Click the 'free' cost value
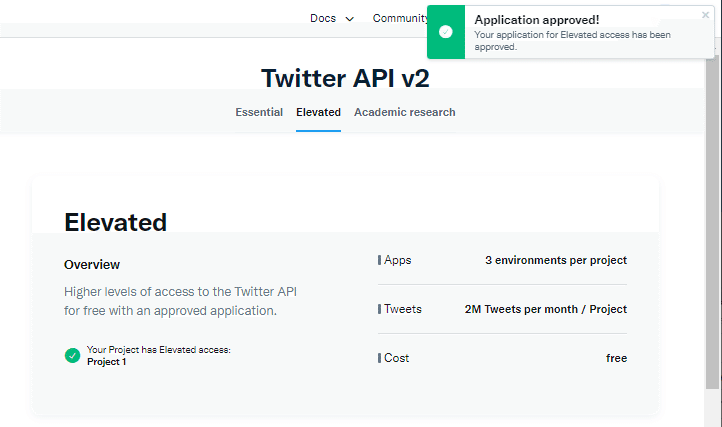The height and width of the screenshot is (427, 722). coord(617,358)
